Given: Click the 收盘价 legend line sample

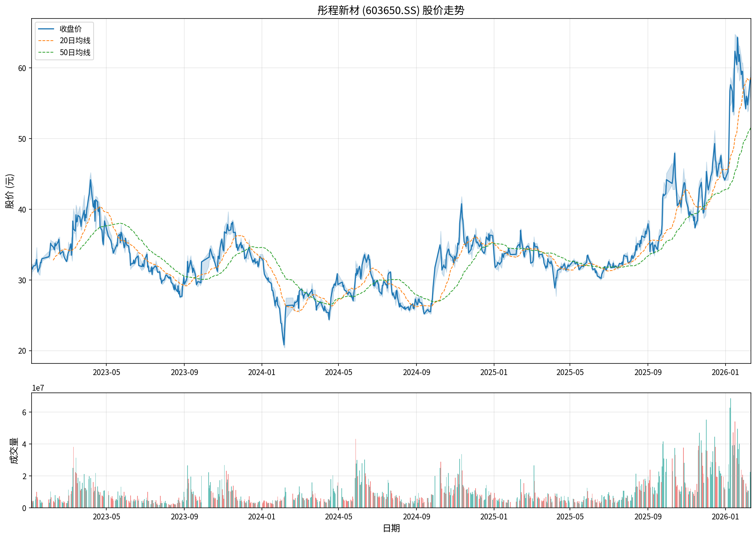Looking at the screenshot, I should click(x=46, y=29).
